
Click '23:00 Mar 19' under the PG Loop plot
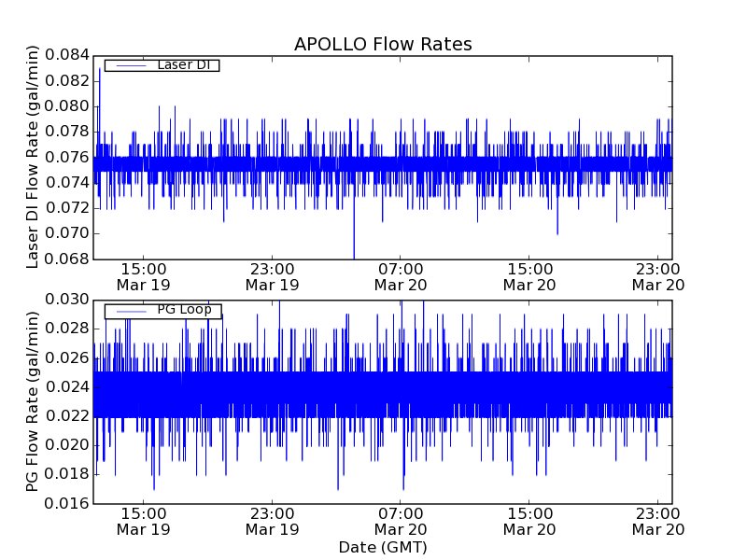click(272, 522)
